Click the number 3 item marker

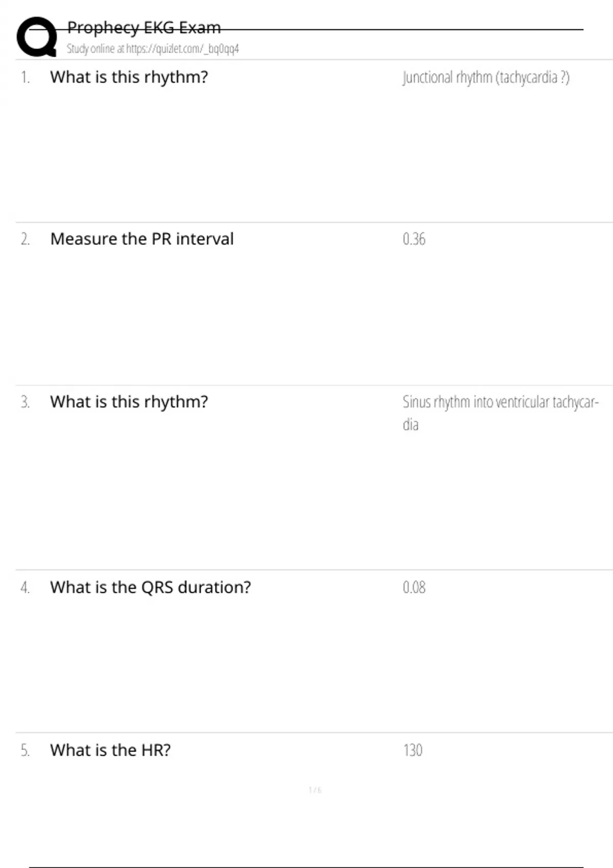pos(25,402)
